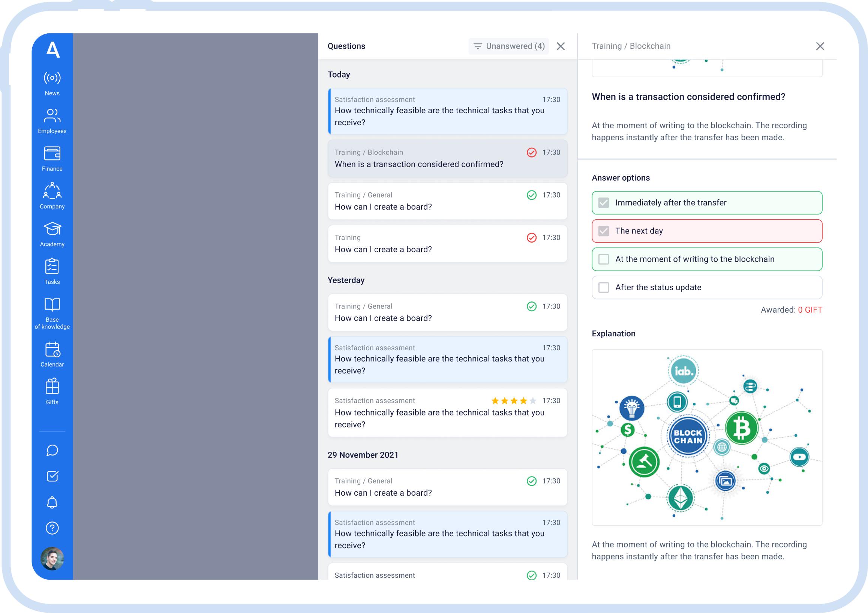Open notifications bell icon
Viewport: 868px width, 613px height.
[x=52, y=502]
